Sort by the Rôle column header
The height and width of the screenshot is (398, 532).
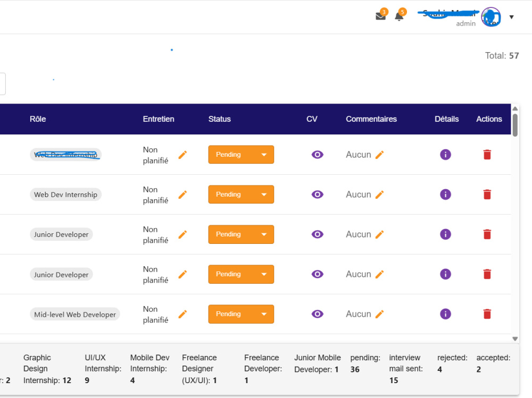(x=38, y=119)
